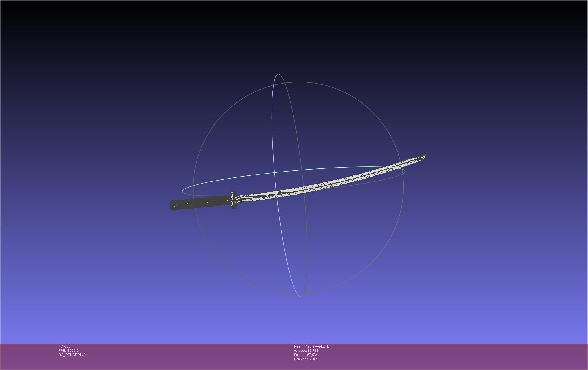Click the FPS: 1000.0 readout

click(68, 351)
